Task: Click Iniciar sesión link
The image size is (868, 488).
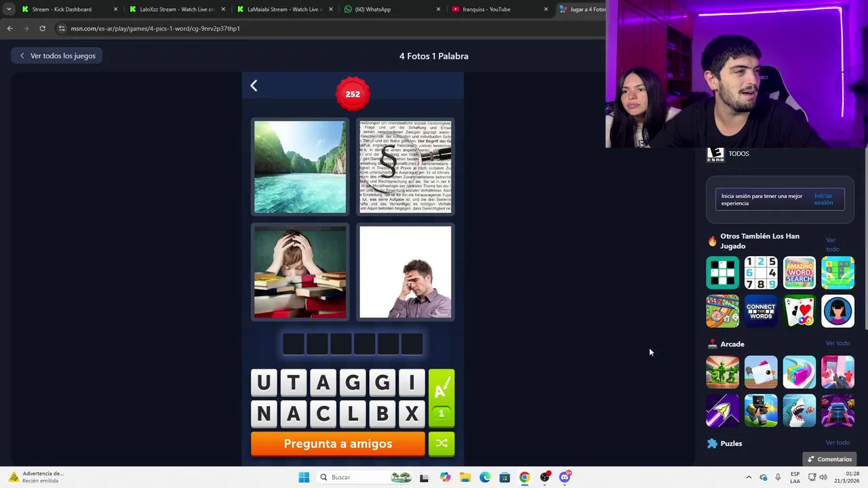Action: pyautogui.click(x=823, y=199)
